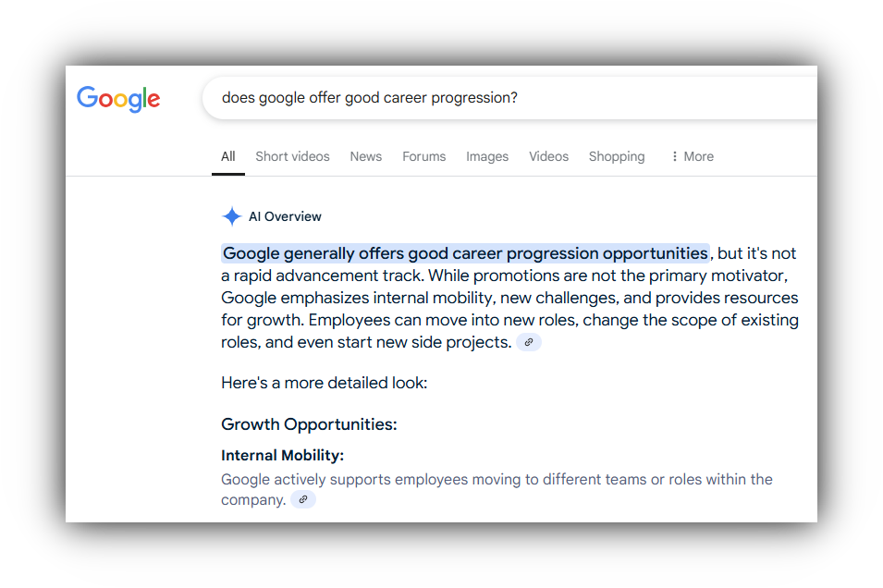Select the Shopping tab
Image resolution: width=883 pixels, height=588 pixels.
point(617,156)
